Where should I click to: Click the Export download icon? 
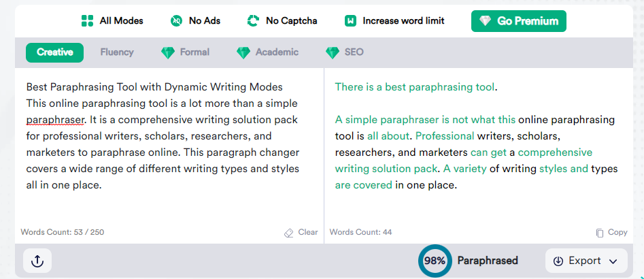(558, 261)
